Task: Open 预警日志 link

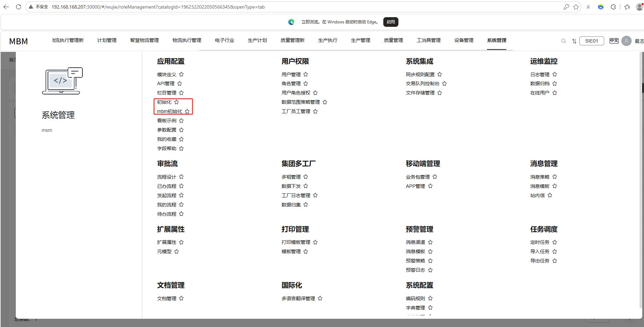Action: coord(415,270)
